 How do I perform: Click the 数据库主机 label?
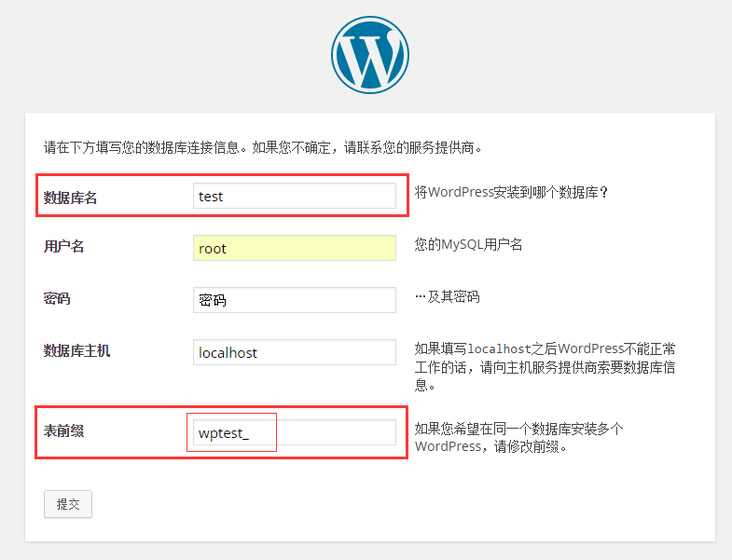click(x=77, y=350)
